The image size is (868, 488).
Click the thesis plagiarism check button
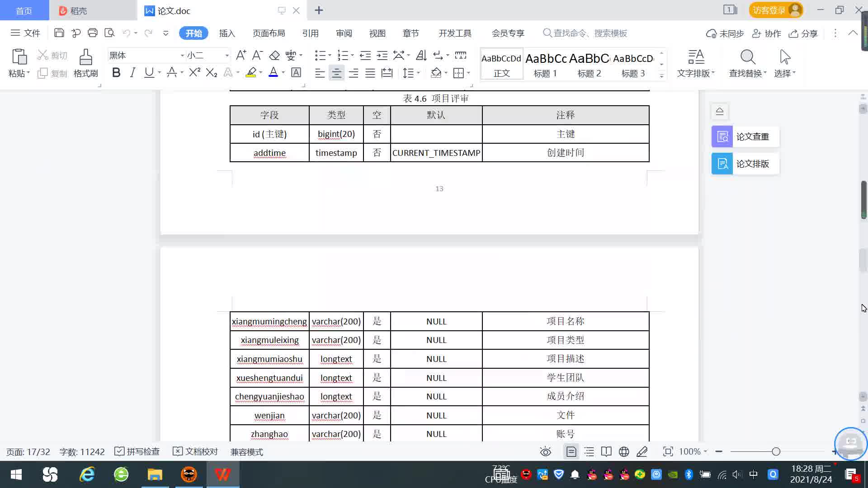point(745,136)
